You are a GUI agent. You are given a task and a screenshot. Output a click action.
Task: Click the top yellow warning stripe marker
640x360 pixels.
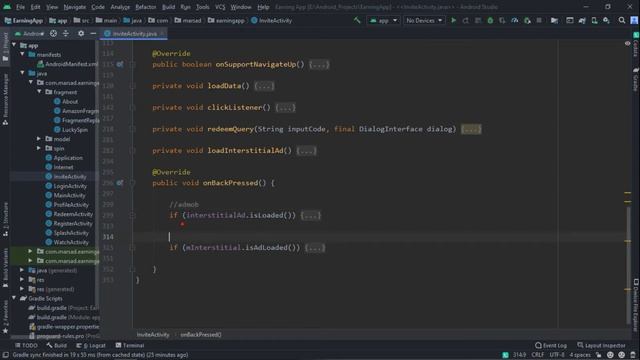[x=627, y=193]
